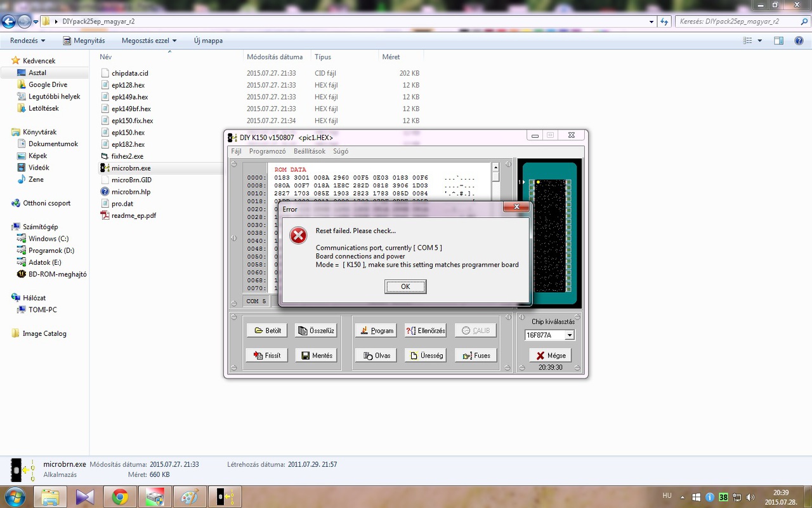Open the Windows Start menu
812x508 pixels.
(14, 496)
